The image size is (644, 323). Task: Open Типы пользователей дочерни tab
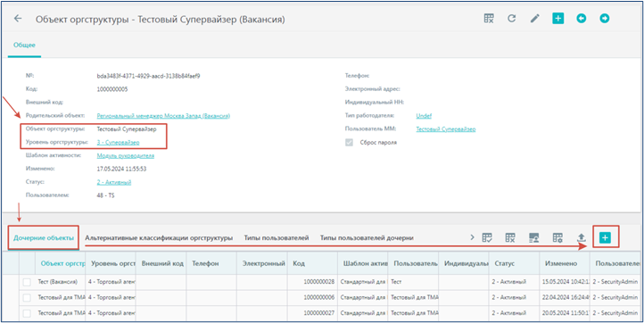point(367,237)
